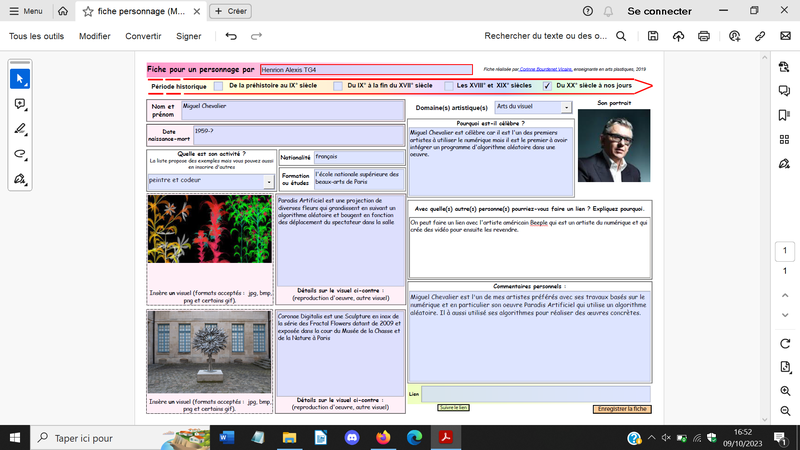The height and width of the screenshot is (450, 800).
Task: Select the arrow selection tool
Action: 20,78
